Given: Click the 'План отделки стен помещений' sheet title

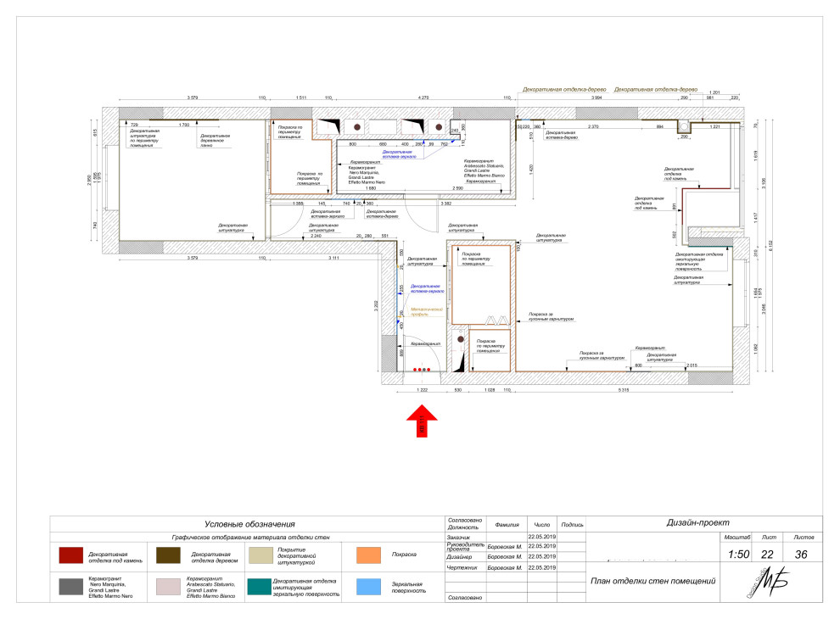Looking at the screenshot, I should (653, 581).
